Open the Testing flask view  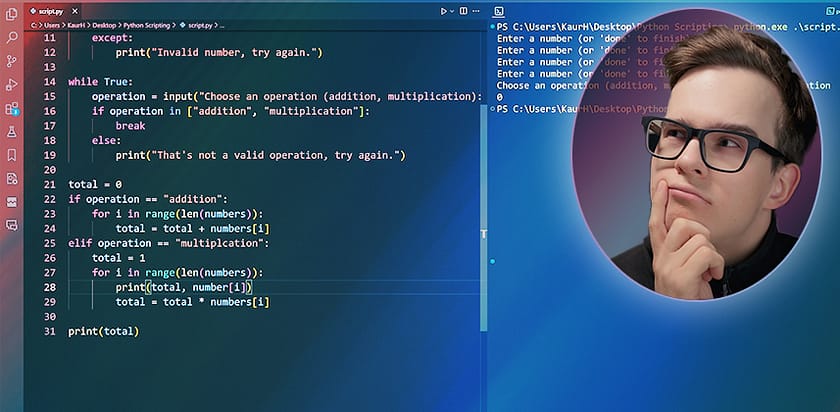pyautogui.click(x=11, y=132)
